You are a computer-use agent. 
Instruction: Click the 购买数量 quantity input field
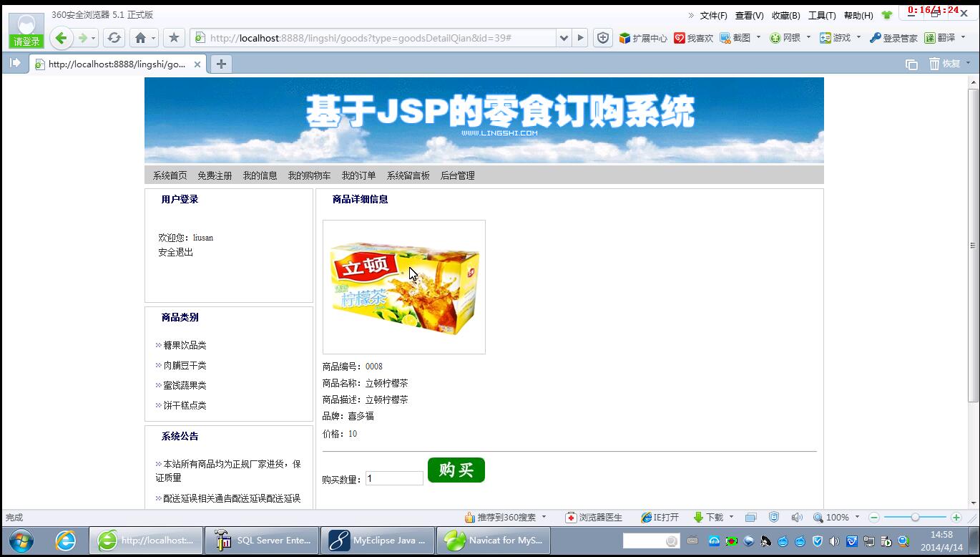coord(394,478)
